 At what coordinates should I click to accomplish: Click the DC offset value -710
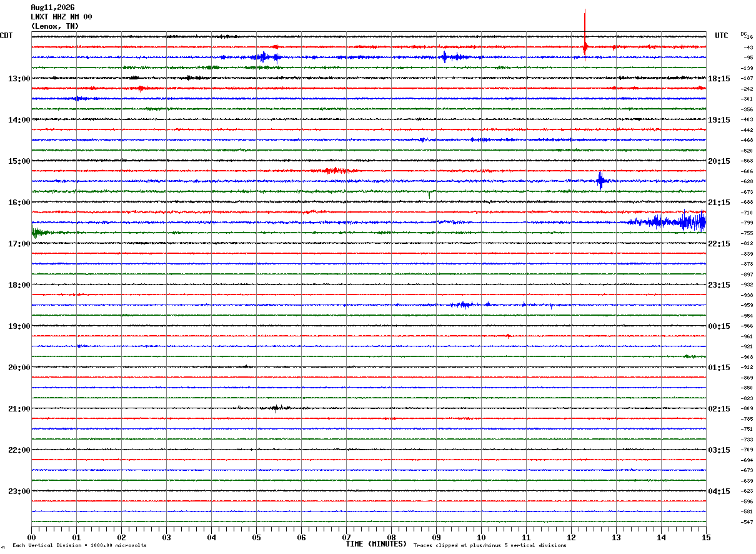click(747, 213)
